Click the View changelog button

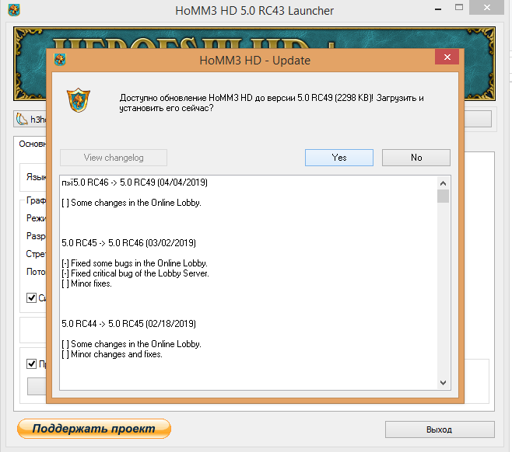(x=113, y=157)
